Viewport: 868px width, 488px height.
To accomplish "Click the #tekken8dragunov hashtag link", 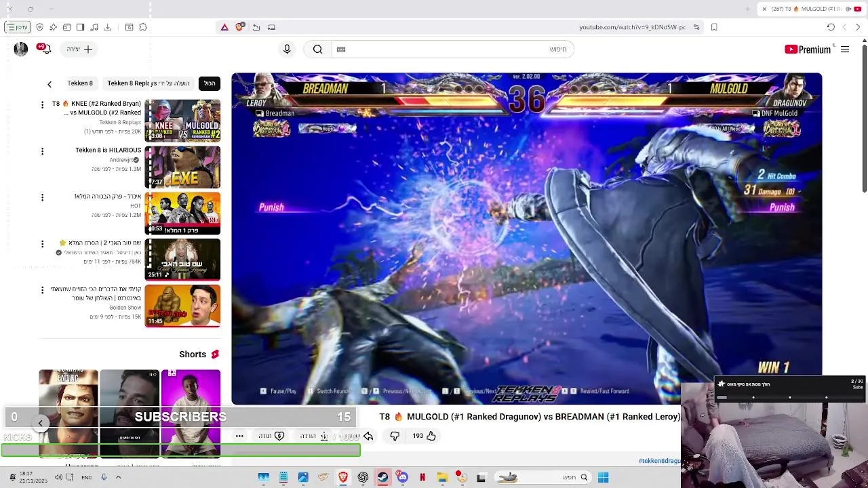I will coord(659,461).
